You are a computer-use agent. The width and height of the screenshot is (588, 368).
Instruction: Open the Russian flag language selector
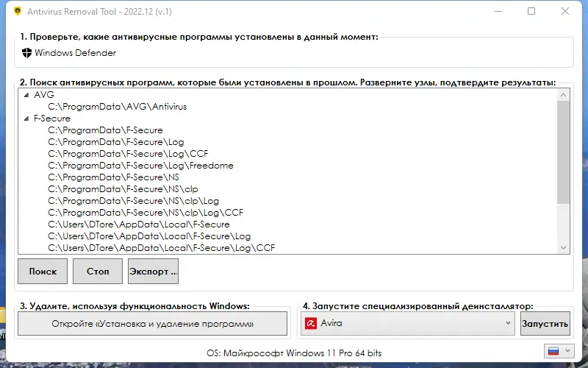[559, 351]
